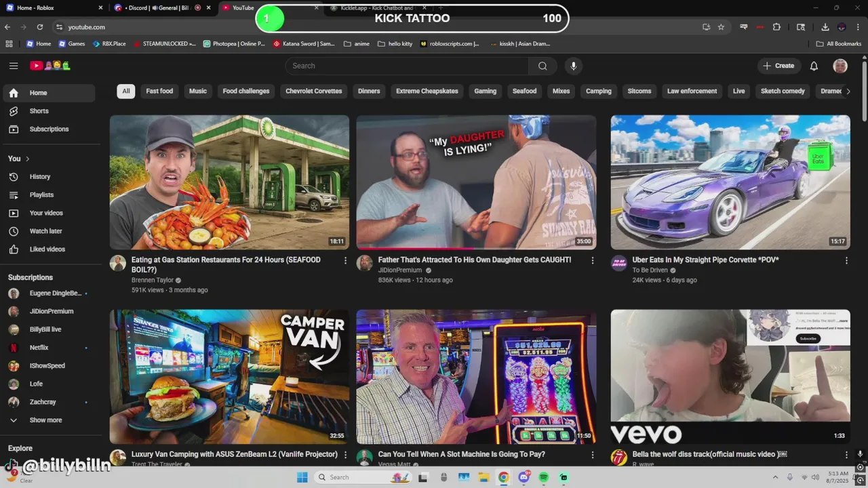Open options for Bella the wolf video
The image size is (868, 488).
coord(846,455)
